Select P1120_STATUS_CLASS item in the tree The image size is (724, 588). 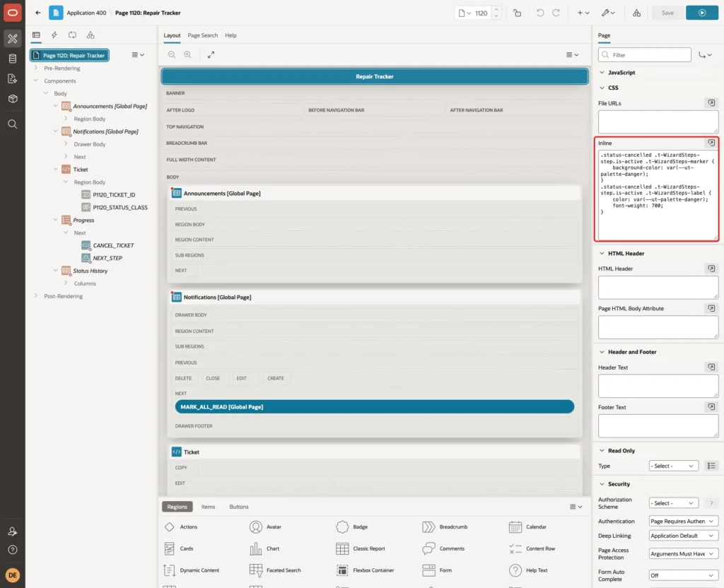[120, 208]
